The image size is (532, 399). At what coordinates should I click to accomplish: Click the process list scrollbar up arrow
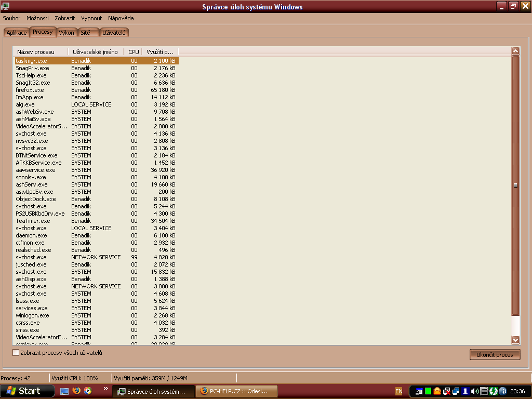pos(516,51)
